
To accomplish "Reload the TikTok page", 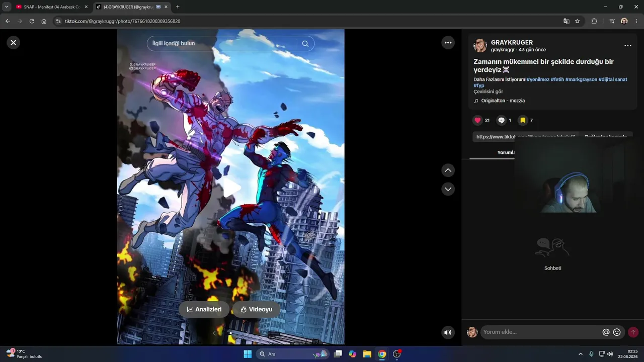I will tap(32, 21).
